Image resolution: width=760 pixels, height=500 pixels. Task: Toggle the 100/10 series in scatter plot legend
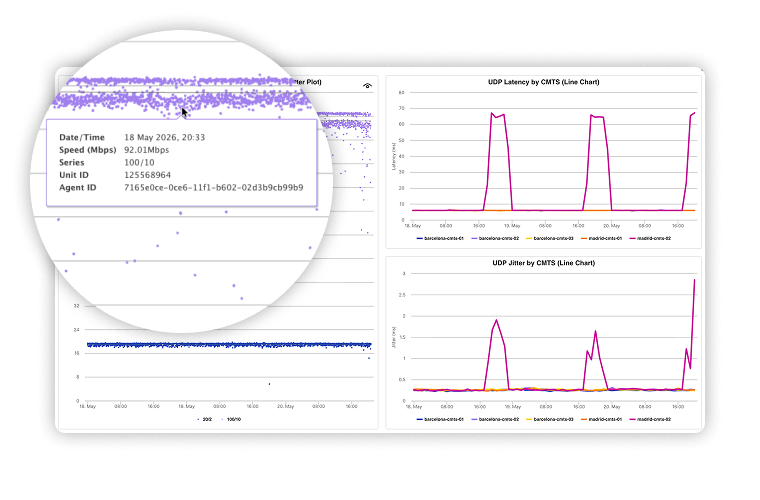pyautogui.click(x=232, y=419)
